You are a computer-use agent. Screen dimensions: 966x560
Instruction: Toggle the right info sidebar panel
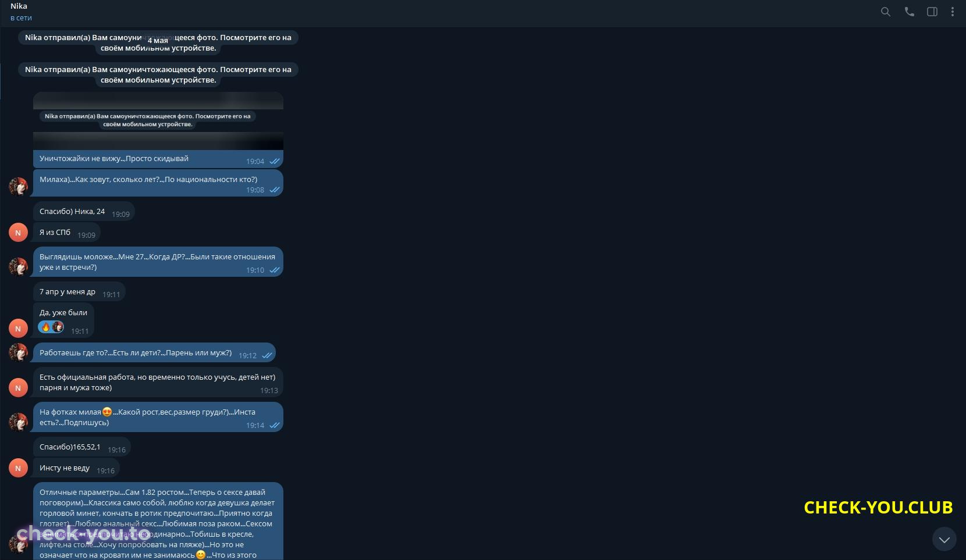(x=932, y=12)
